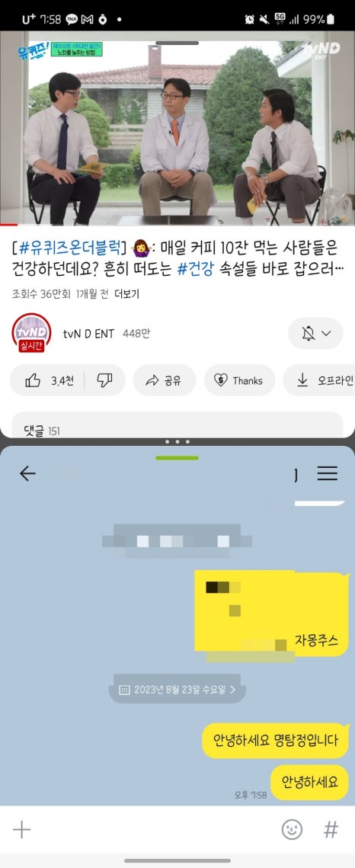This screenshot has height=868, width=355.
Task: Open emoticon smiley picker
Action: pos(292,829)
